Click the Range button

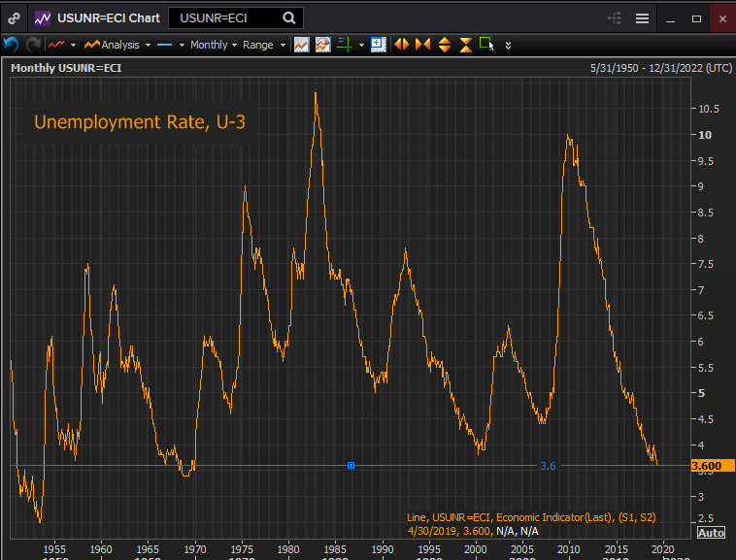(257, 45)
